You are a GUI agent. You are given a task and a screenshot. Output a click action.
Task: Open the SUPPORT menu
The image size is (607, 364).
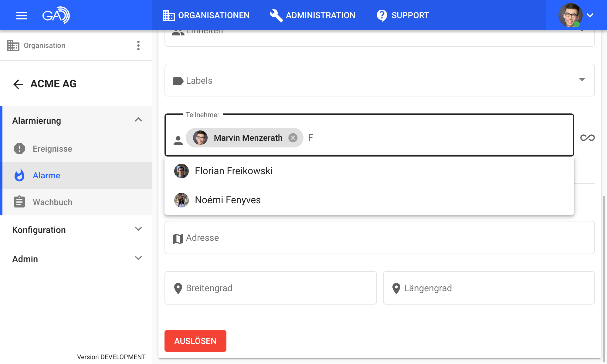click(403, 15)
